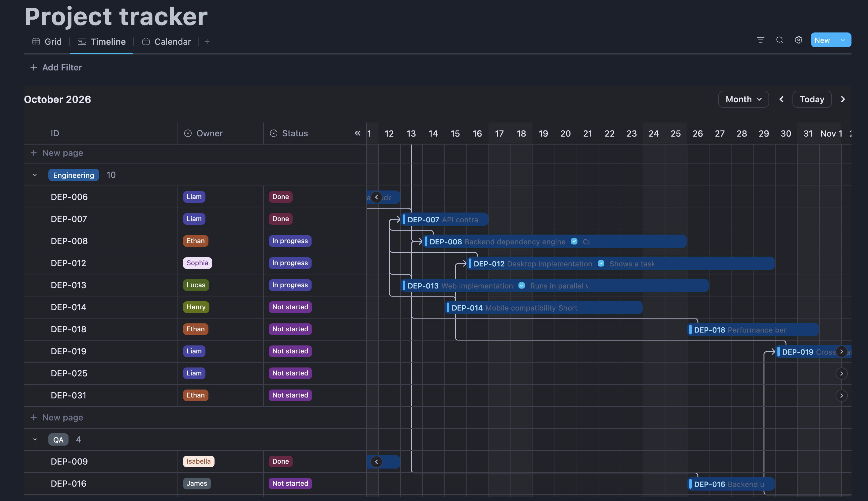This screenshot has height=501, width=868.
Task: Open DEP-012 Sophia owner dropdown
Action: coord(197,263)
